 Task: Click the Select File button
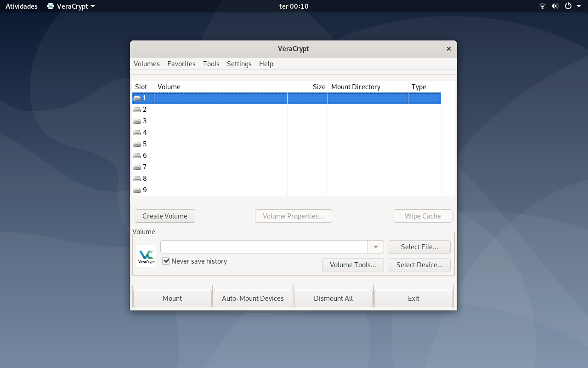(x=419, y=247)
